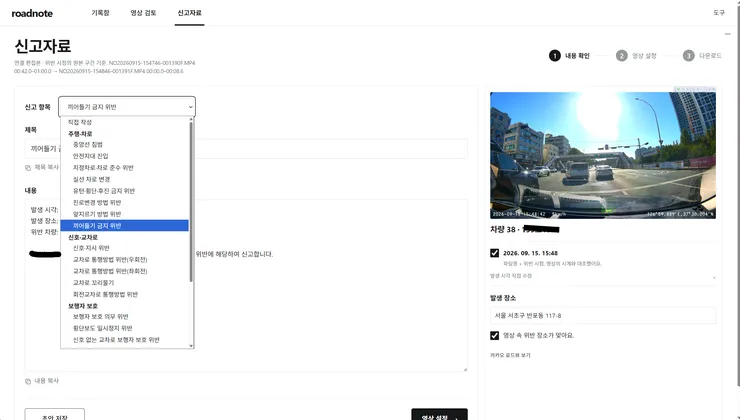This screenshot has height=420, width=740.
Task: Click the 내용 복사 copy icon
Action: (x=28, y=381)
